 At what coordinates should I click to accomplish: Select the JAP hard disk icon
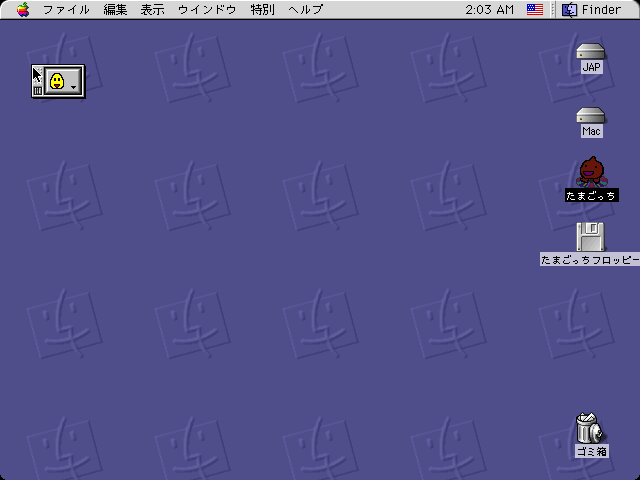(x=591, y=53)
